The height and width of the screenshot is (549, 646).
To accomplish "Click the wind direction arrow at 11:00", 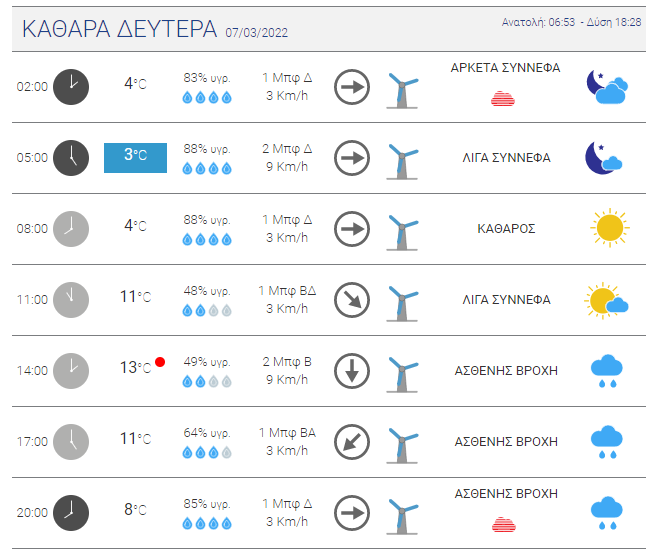I will click(351, 299).
